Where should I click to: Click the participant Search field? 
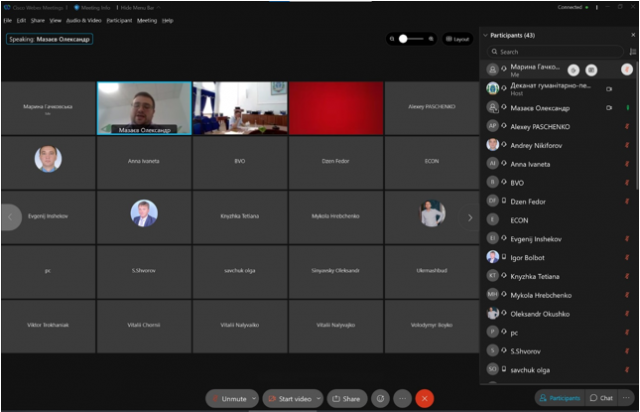(x=555, y=52)
